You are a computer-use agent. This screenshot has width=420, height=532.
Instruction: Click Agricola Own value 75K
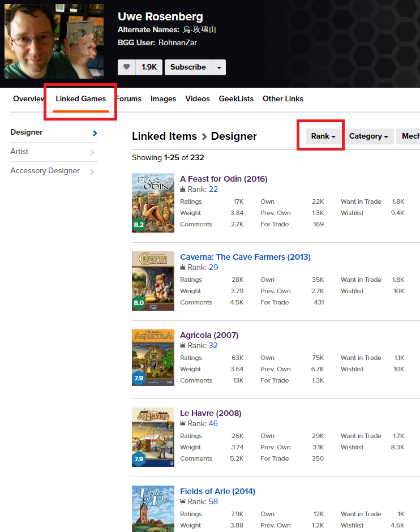pyautogui.click(x=318, y=358)
